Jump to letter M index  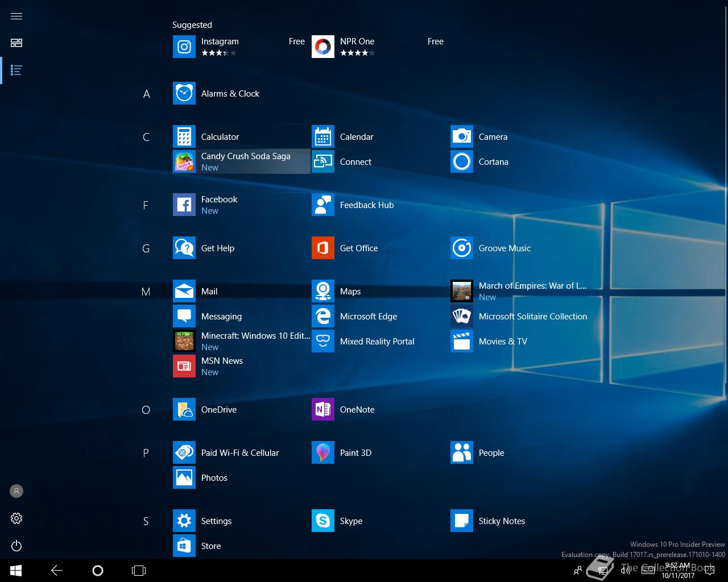(146, 292)
